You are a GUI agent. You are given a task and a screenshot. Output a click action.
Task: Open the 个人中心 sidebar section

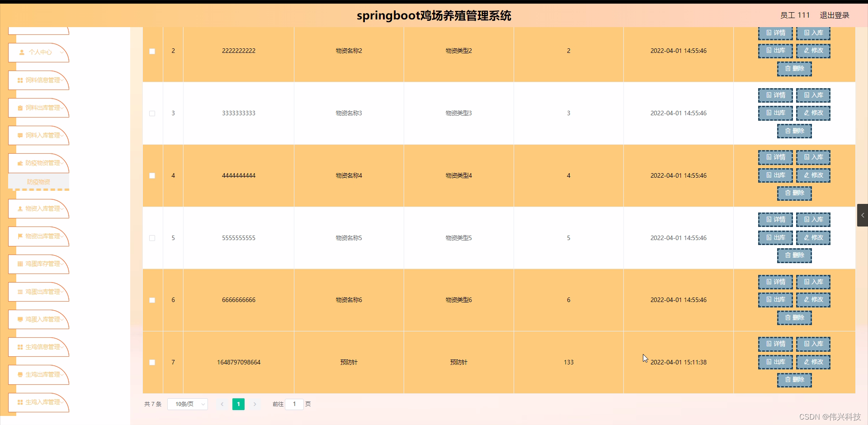pos(38,52)
